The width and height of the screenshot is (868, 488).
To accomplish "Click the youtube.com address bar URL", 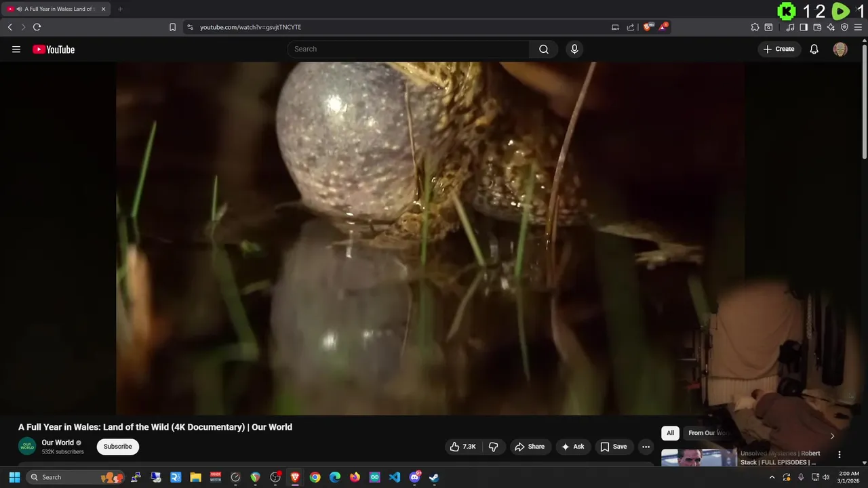I will [x=250, y=27].
